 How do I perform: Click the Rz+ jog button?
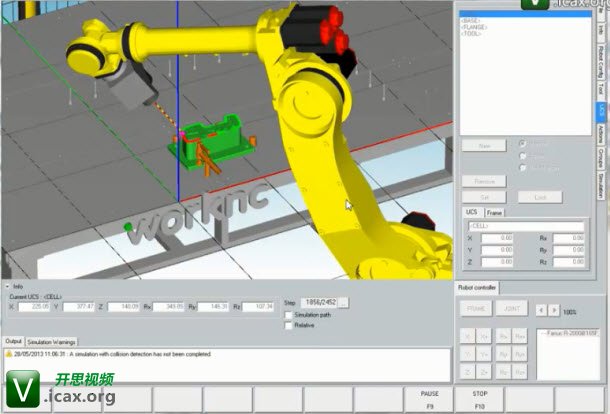520,372
